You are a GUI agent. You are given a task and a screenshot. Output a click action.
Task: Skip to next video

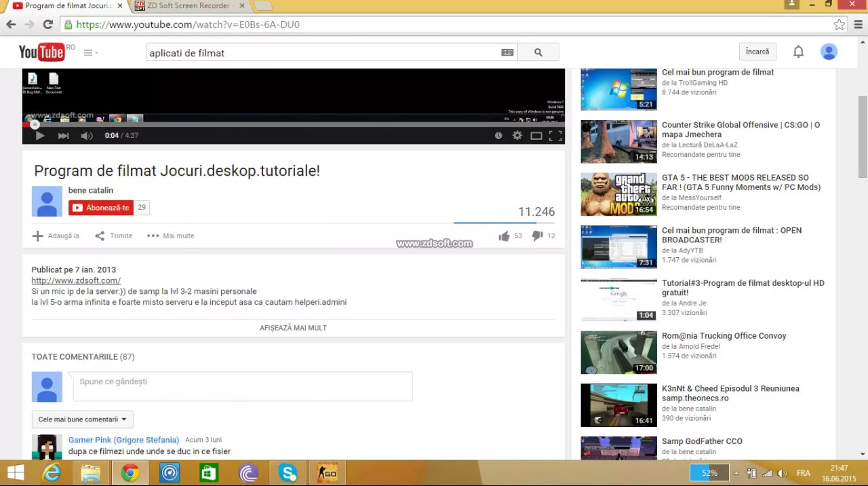click(x=63, y=136)
